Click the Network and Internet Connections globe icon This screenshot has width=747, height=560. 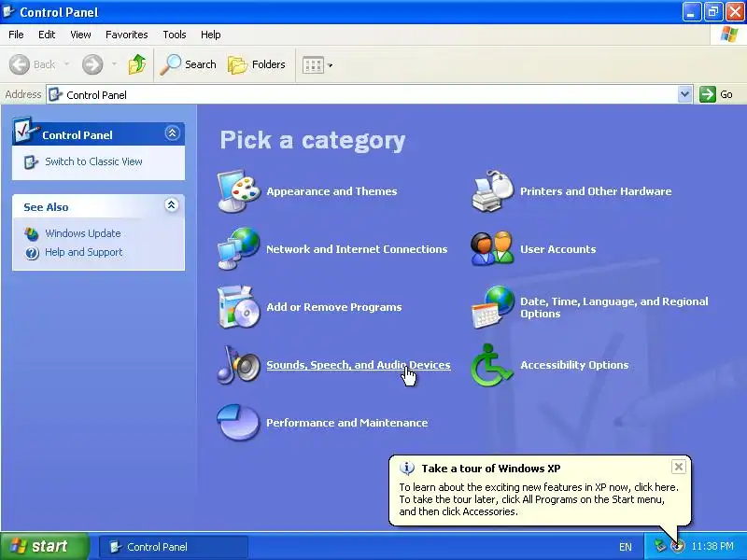coord(239,248)
